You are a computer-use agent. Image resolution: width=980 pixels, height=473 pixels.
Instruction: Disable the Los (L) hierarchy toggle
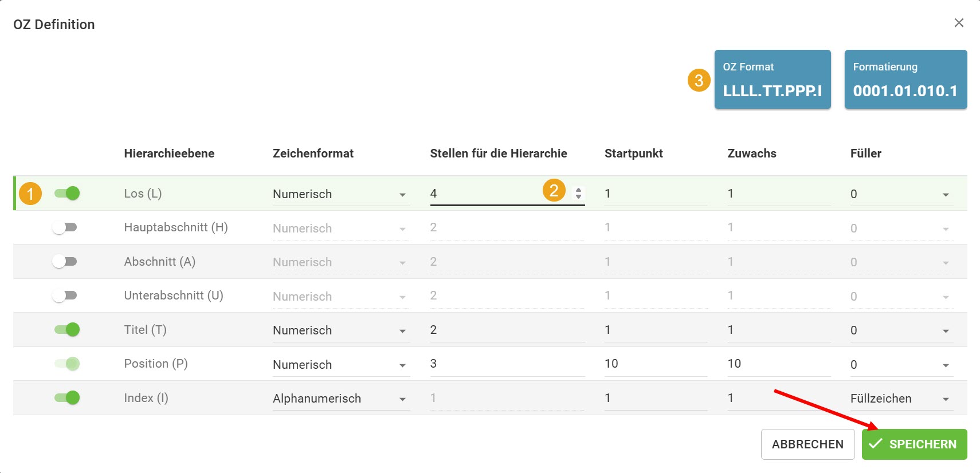(x=67, y=194)
